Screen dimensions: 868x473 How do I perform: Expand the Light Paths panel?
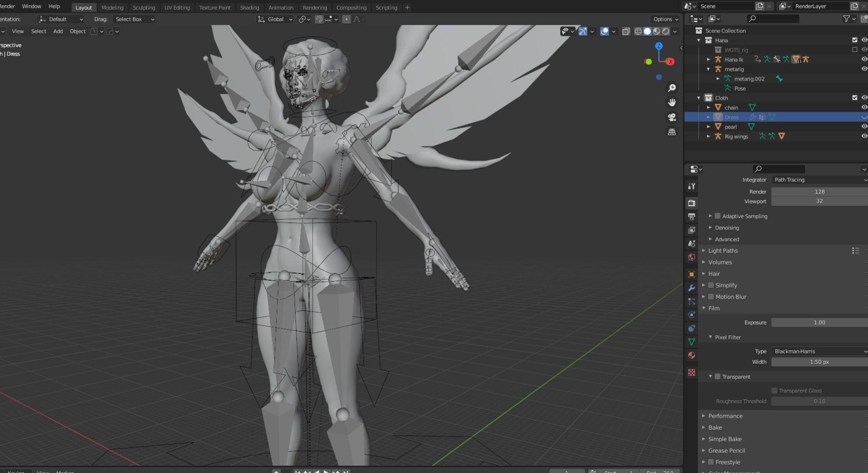tap(723, 251)
